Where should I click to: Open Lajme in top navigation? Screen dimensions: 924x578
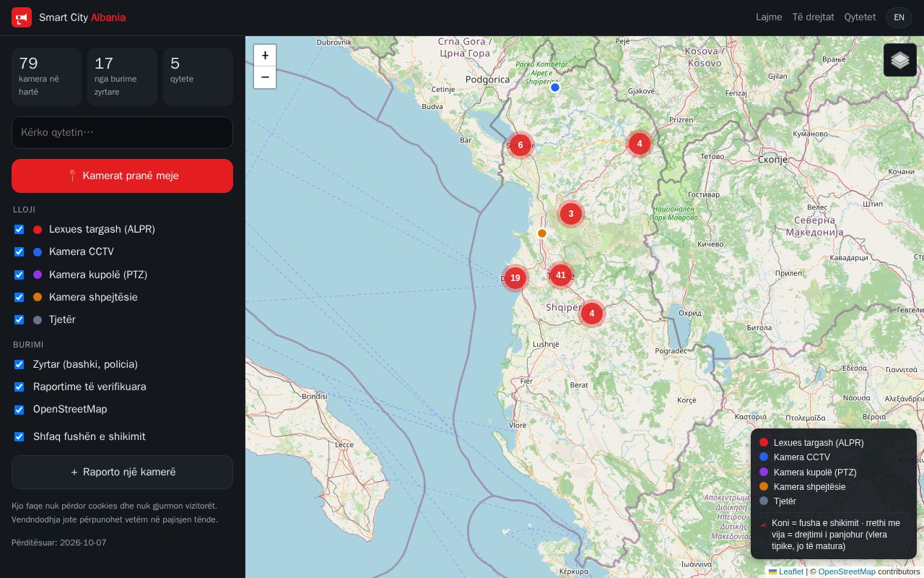point(769,17)
